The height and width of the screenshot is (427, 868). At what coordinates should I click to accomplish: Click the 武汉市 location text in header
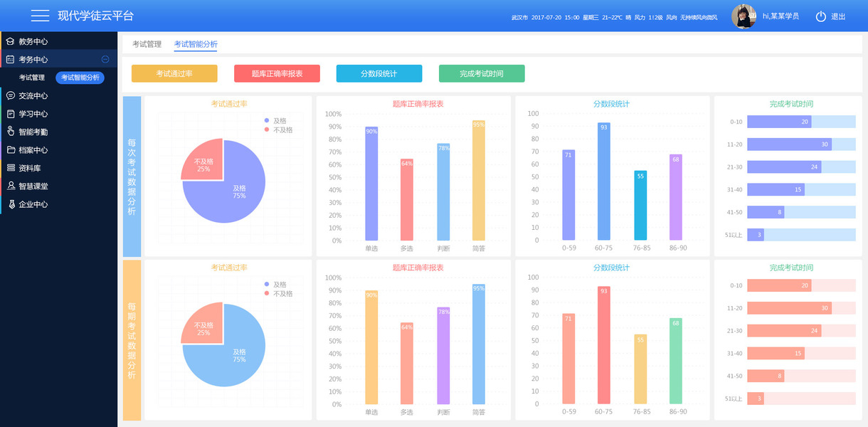519,17
